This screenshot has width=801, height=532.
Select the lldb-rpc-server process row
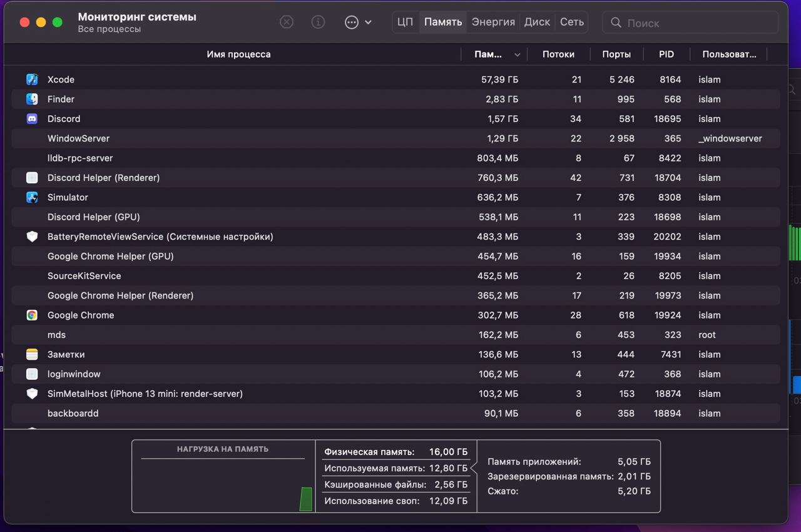(395, 158)
